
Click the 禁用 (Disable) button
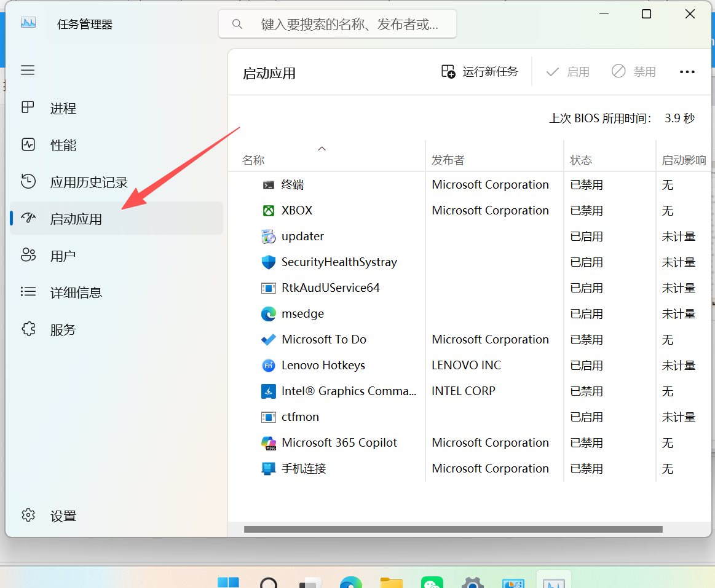coord(634,72)
